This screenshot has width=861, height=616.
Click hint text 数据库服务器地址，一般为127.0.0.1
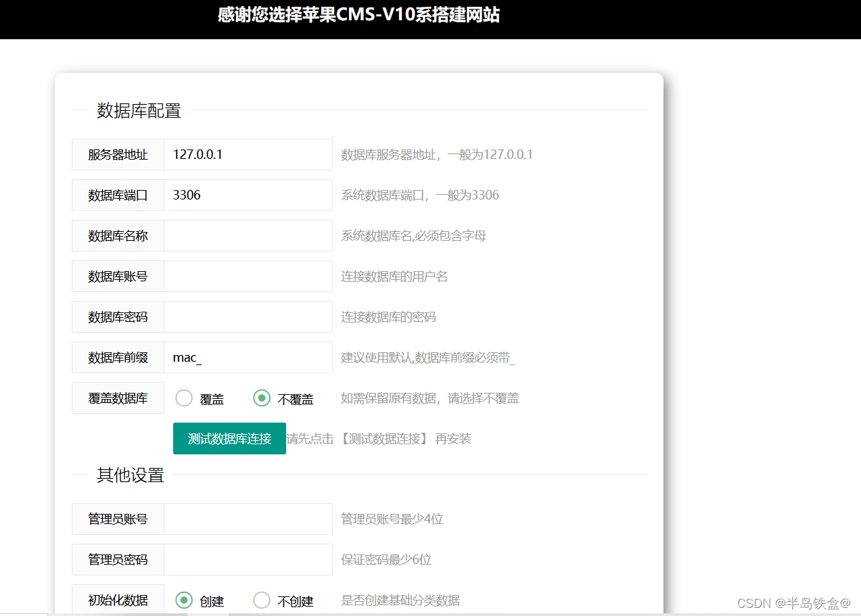tap(437, 155)
